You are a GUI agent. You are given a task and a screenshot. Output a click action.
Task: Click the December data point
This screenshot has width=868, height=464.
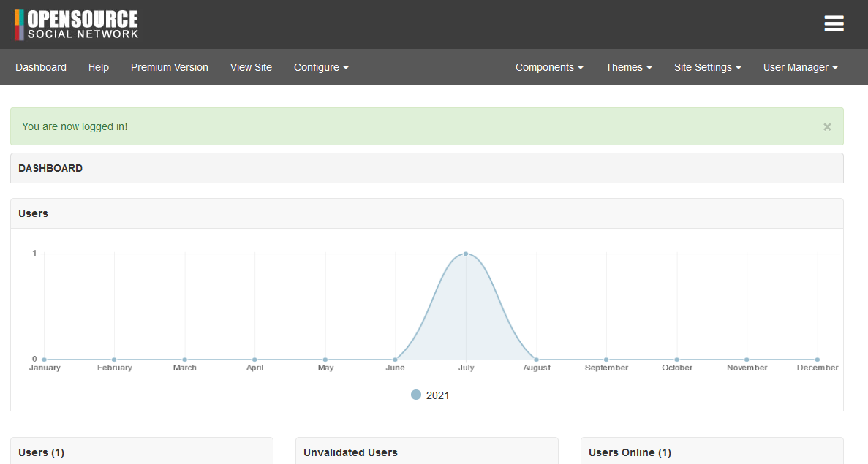click(818, 360)
